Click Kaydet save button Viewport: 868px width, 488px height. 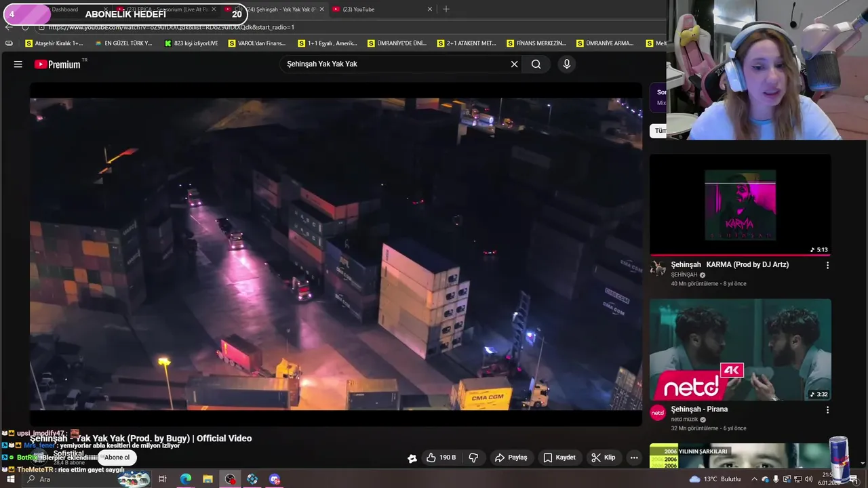559,457
